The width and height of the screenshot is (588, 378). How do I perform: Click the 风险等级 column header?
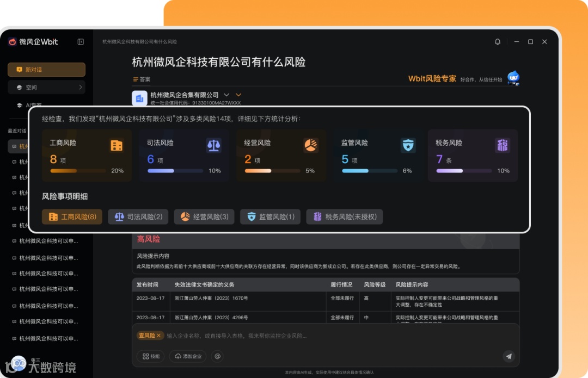[375, 284]
